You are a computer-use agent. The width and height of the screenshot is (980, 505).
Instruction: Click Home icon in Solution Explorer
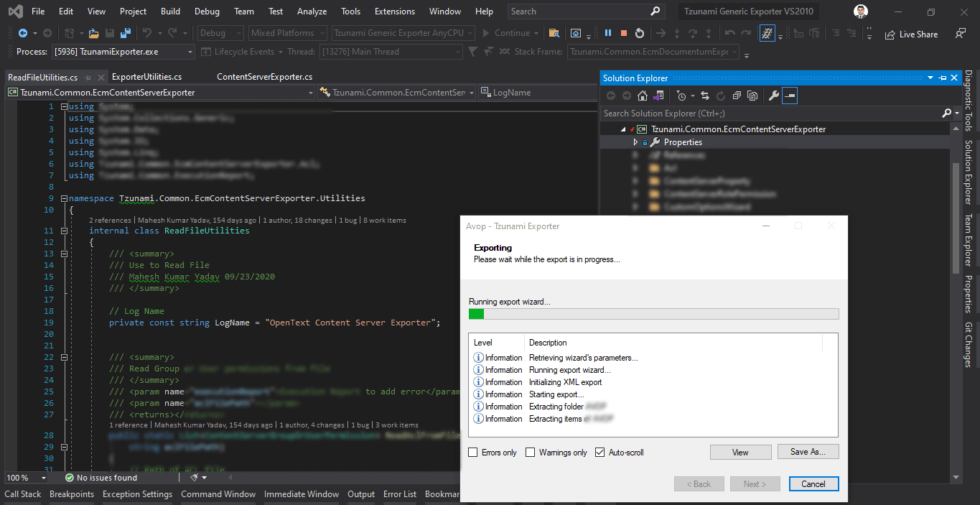[x=643, y=96]
